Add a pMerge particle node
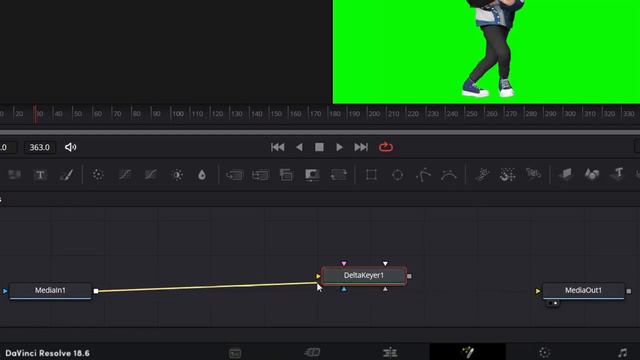Screen dimensions: 640x360 507,175
